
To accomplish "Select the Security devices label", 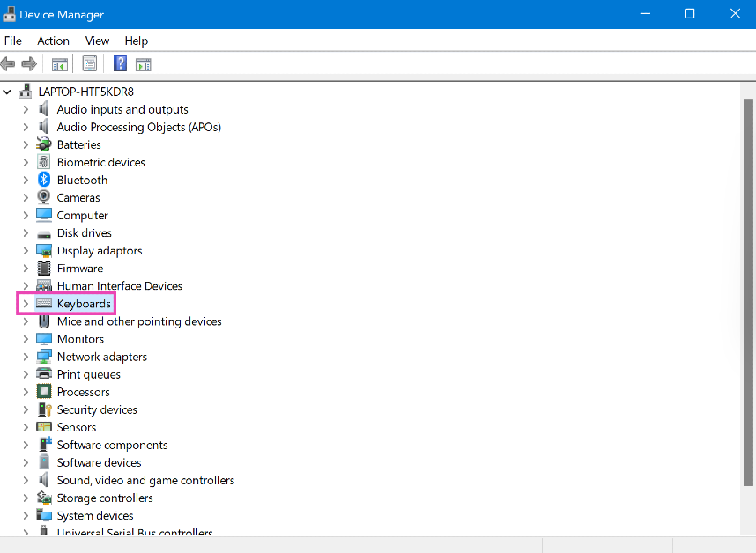I will pyautogui.click(x=97, y=409).
